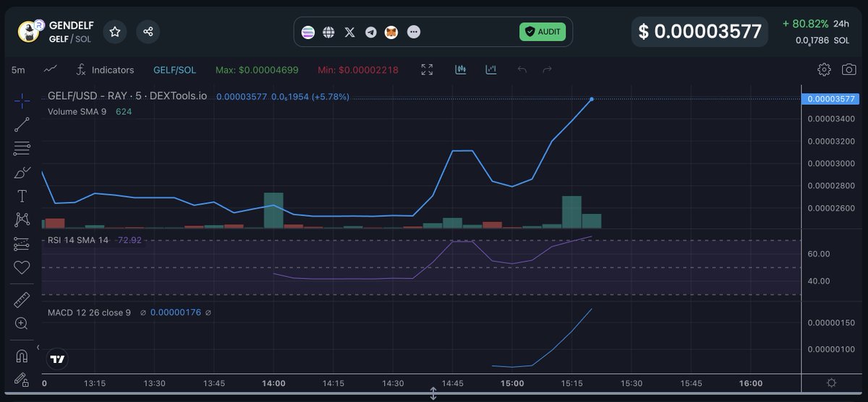This screenshot has width=868, height=402.
Task: Toggle magnet mode for drawings
Action: [22, 355]
